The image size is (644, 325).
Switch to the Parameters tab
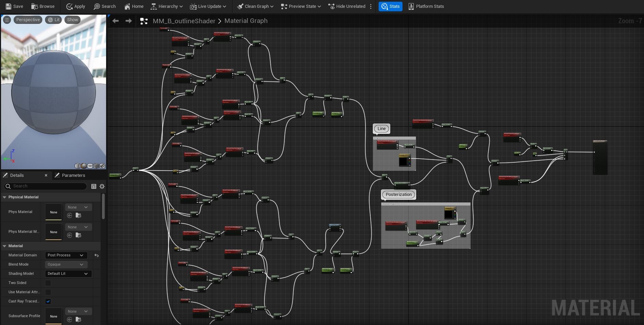pos(70,175)
